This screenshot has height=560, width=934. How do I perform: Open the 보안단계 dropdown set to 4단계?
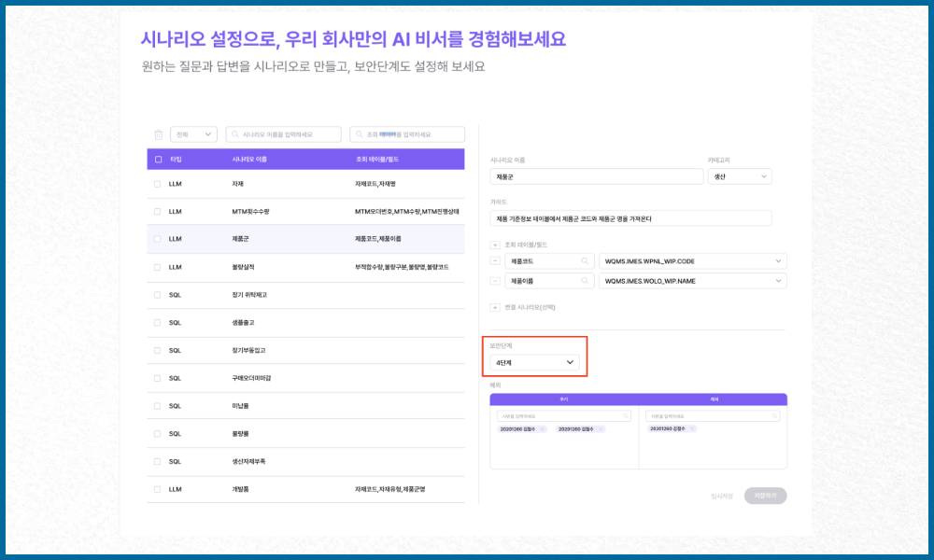(x=534, y=362)
